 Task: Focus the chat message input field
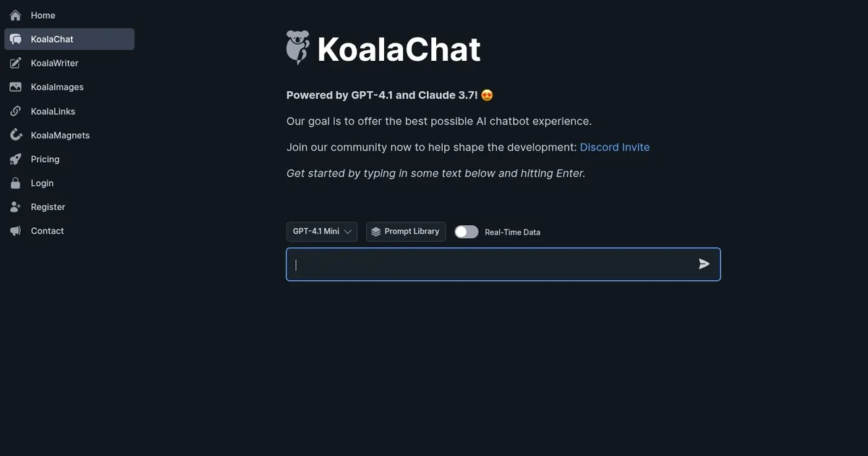tap(492, 264)
